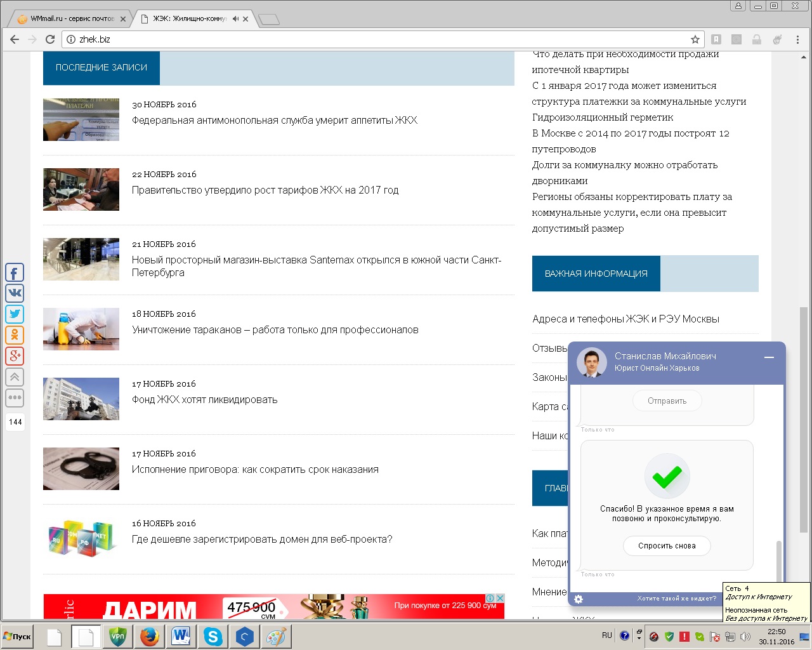Open more share options three-dots icon
Screen dimensions: 812x650
(x=15, y=398)
